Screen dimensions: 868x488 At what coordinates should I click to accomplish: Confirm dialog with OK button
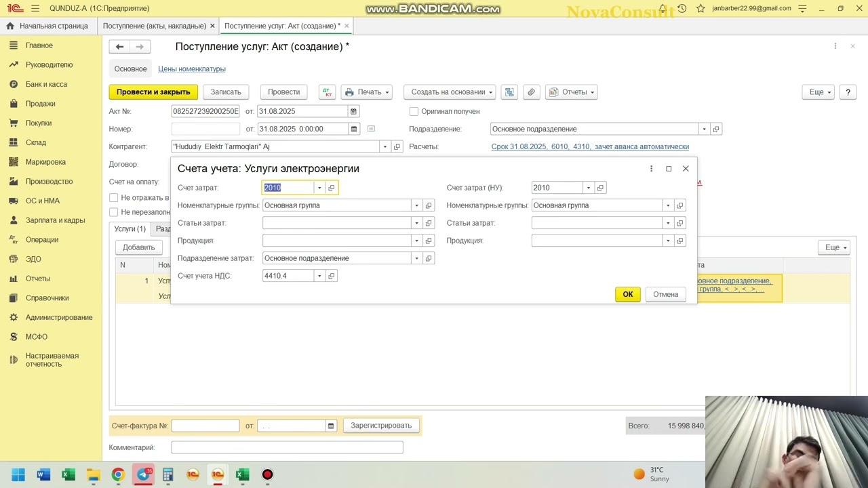pos(628,294)
